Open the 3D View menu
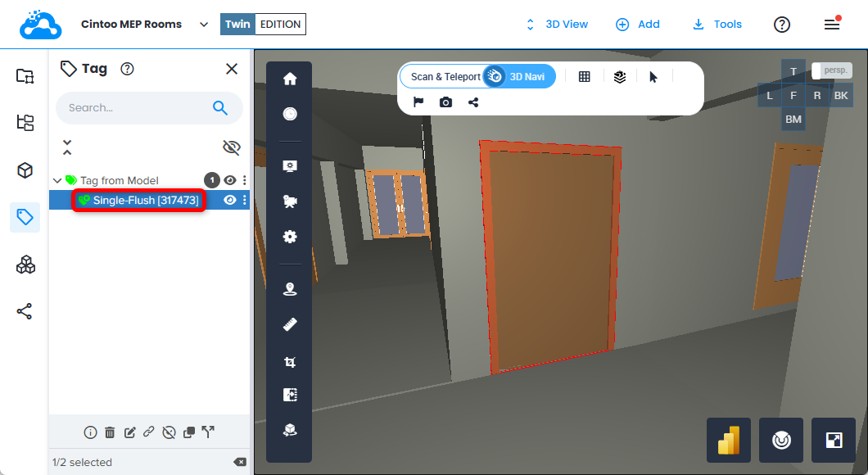The height and width of the screenshot is (475, 868). click(x=556, y=25)
